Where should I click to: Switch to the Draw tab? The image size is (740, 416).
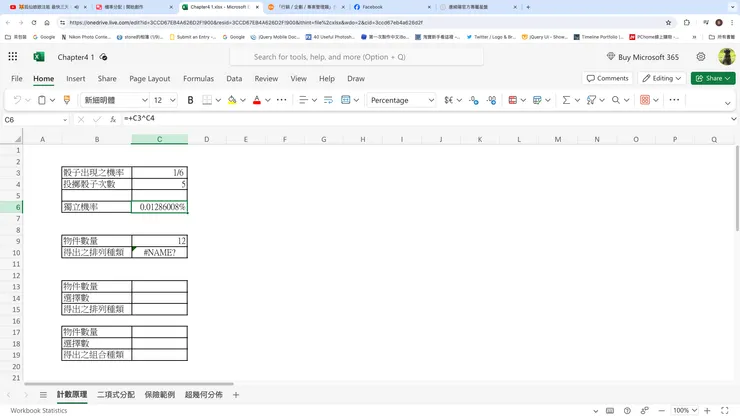coord(356,78)
